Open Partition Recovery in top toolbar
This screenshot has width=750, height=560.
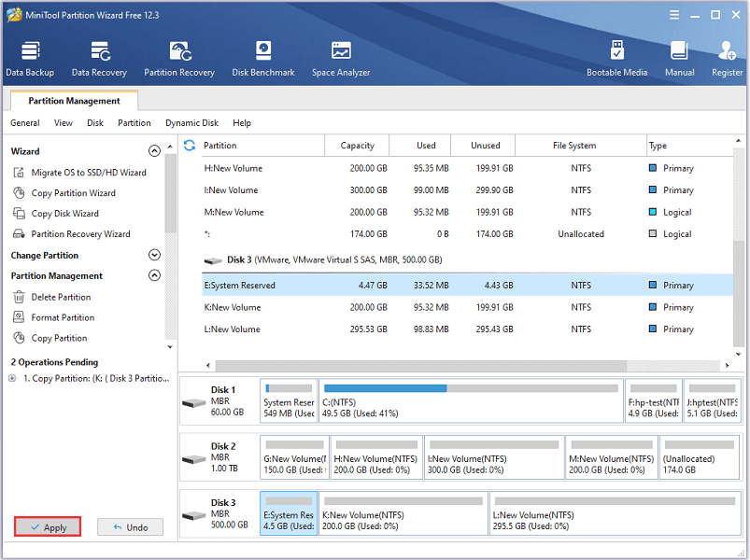[179, 59]
